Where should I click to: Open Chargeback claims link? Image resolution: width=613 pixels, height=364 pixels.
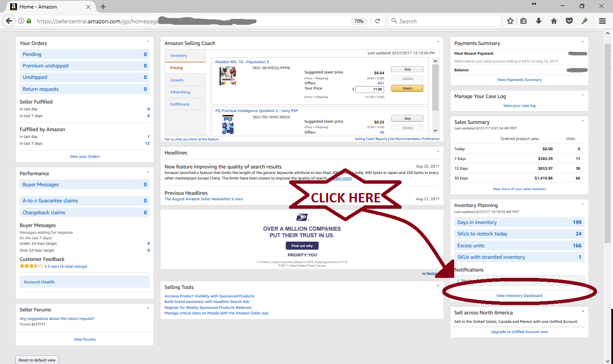(84, 213)
